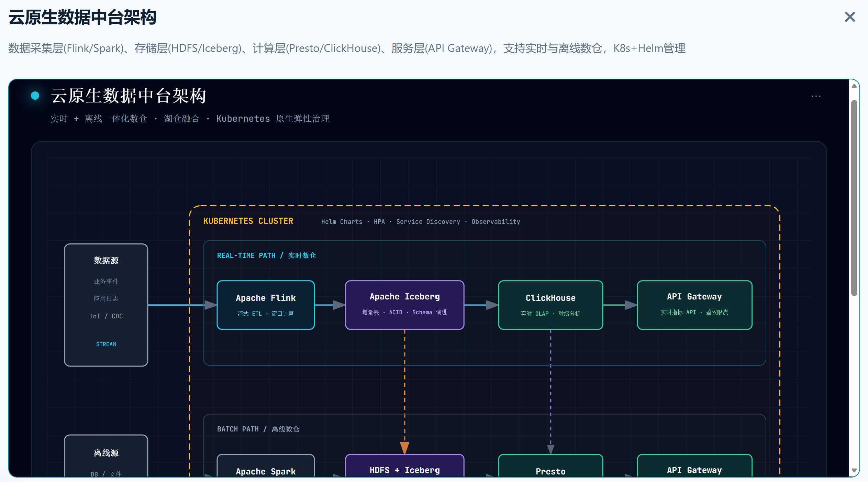Open the three-dot more options menu
Viewport: 868px width, 482px height.
(816, 96)
